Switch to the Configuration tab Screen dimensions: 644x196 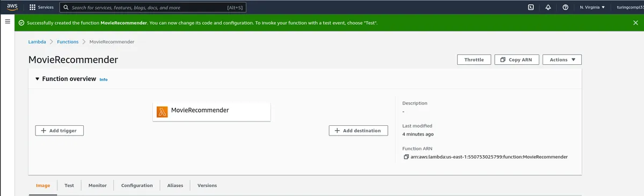coord(137,185)
